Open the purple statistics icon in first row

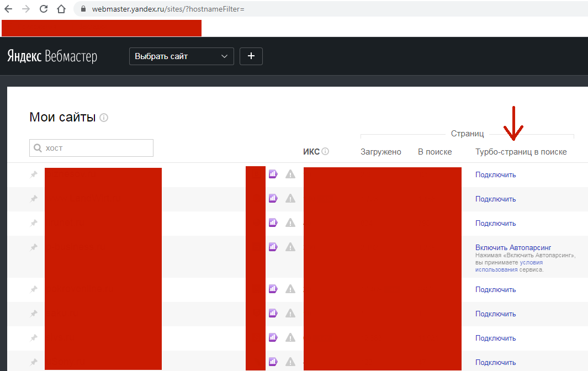pyautogui.click(x=273, y=174)
